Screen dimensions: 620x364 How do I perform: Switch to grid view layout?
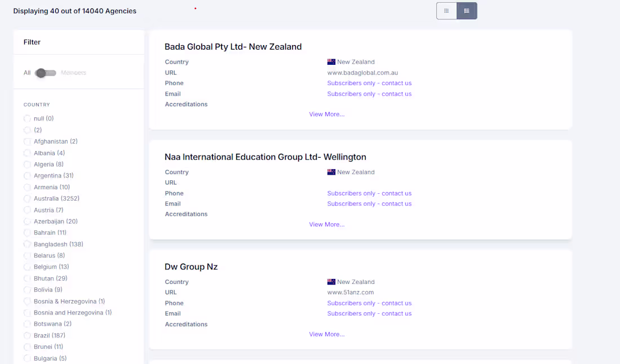[x=446, y=10]
